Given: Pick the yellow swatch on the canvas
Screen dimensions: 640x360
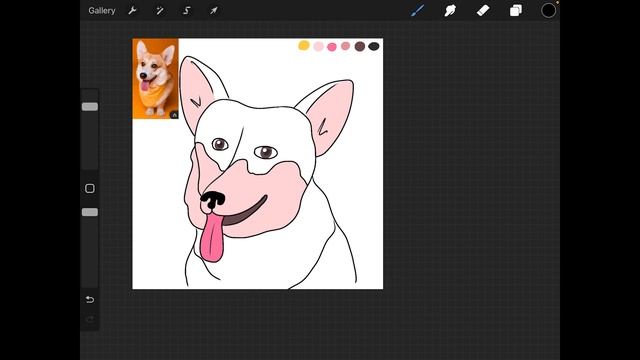Looking at the screenshot, I should (x=304, y=45).
